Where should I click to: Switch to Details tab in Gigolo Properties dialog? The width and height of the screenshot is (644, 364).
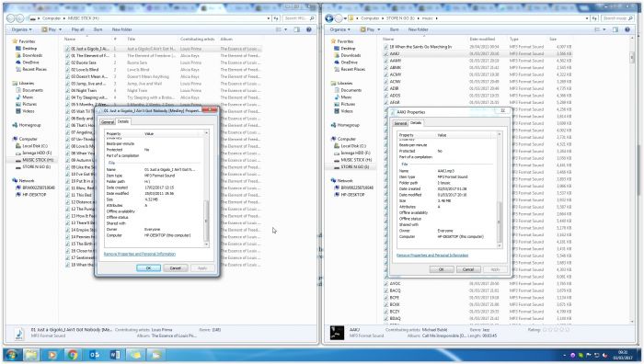coord(123,121)
